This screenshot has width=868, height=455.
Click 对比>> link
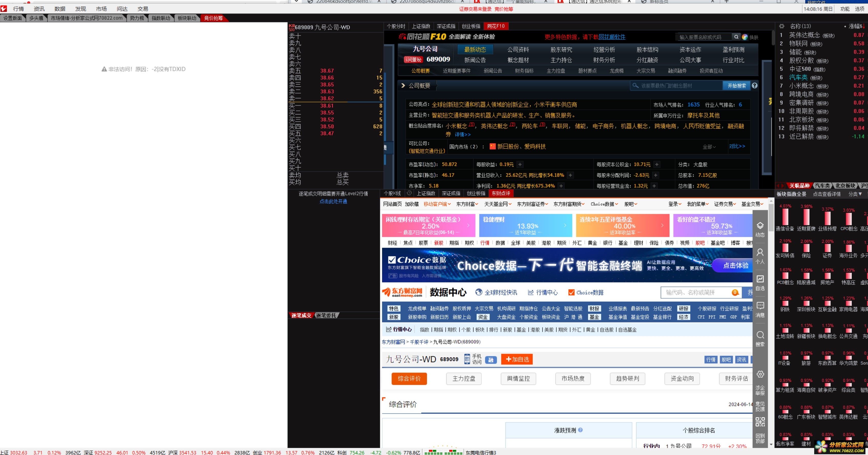(737, 146)
